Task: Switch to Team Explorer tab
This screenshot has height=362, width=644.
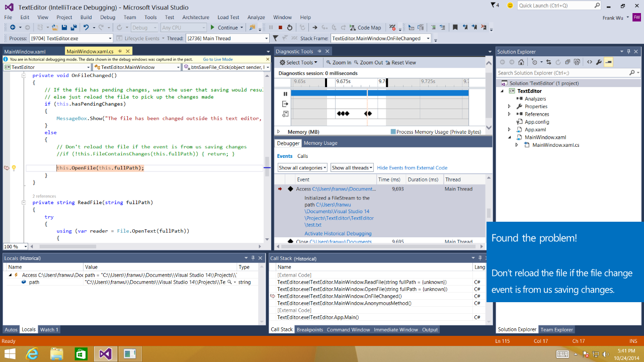Action: coord(556,330)
